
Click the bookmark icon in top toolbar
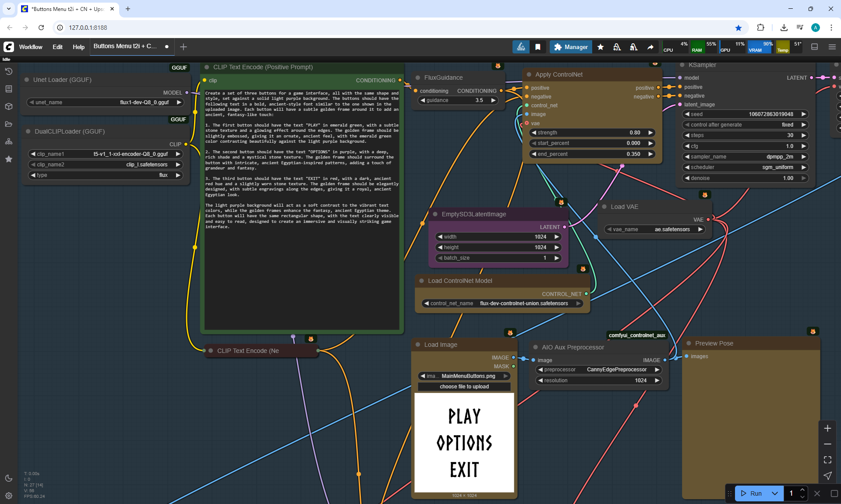(538, 47)
